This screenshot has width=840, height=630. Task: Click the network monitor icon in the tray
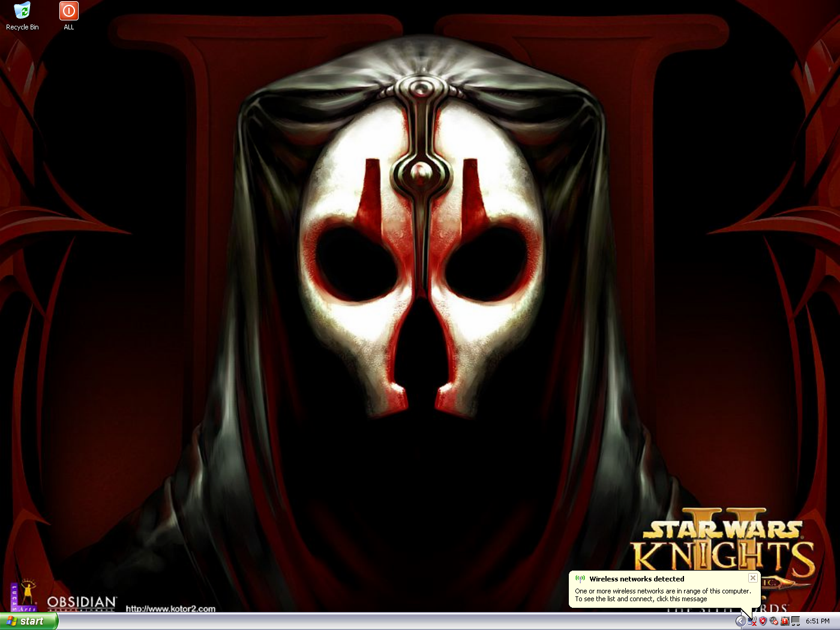(x=796, y=622)
